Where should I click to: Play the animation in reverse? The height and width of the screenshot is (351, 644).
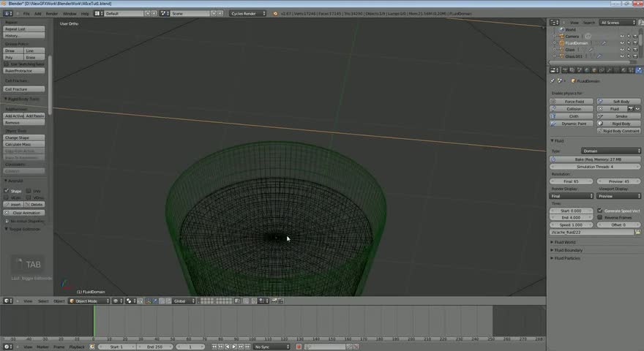228,347
